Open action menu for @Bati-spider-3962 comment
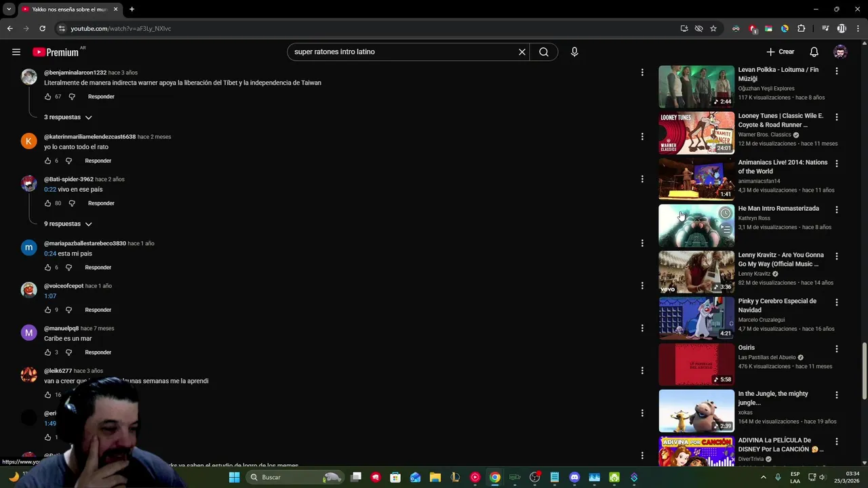This screenshot has height=488, width=868. (x=642, y=179)
